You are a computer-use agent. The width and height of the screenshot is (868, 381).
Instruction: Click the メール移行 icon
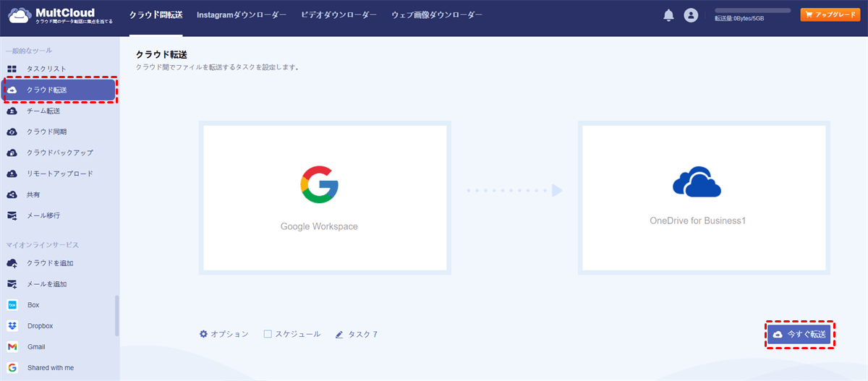tap(12, 215)
